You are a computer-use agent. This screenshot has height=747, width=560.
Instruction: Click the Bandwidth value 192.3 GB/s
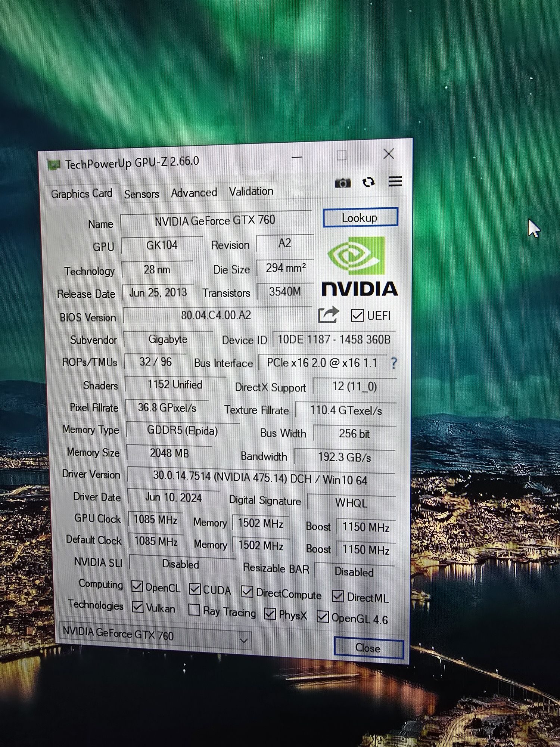click(345, 457)
